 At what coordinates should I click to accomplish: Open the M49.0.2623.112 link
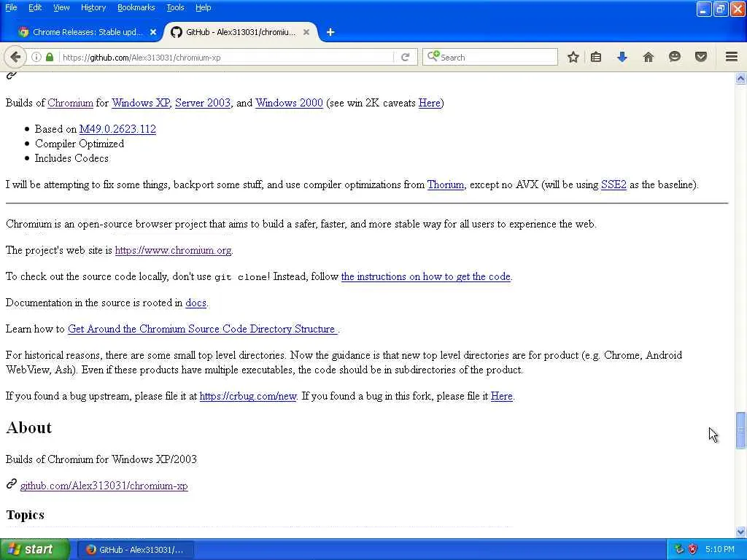tap(117, 129)
